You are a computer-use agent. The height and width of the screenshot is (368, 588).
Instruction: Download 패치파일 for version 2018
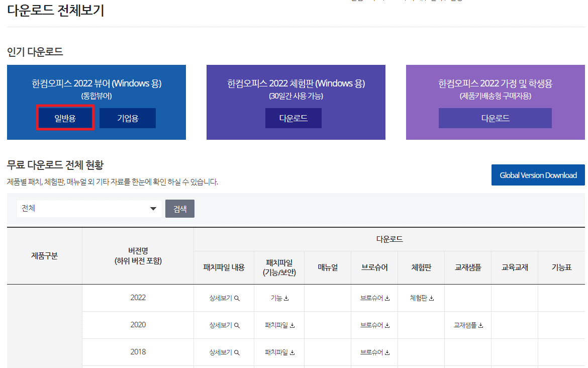pos(279,352)
